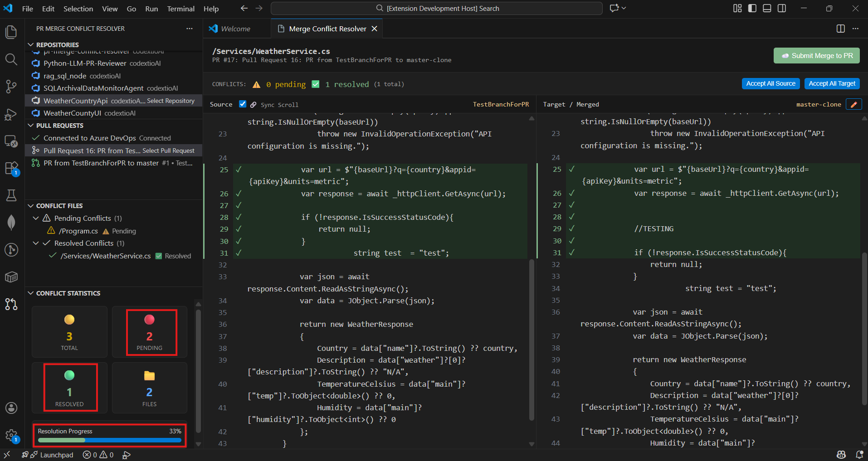
Task: Click Accept All Target button
Action: 832,83
